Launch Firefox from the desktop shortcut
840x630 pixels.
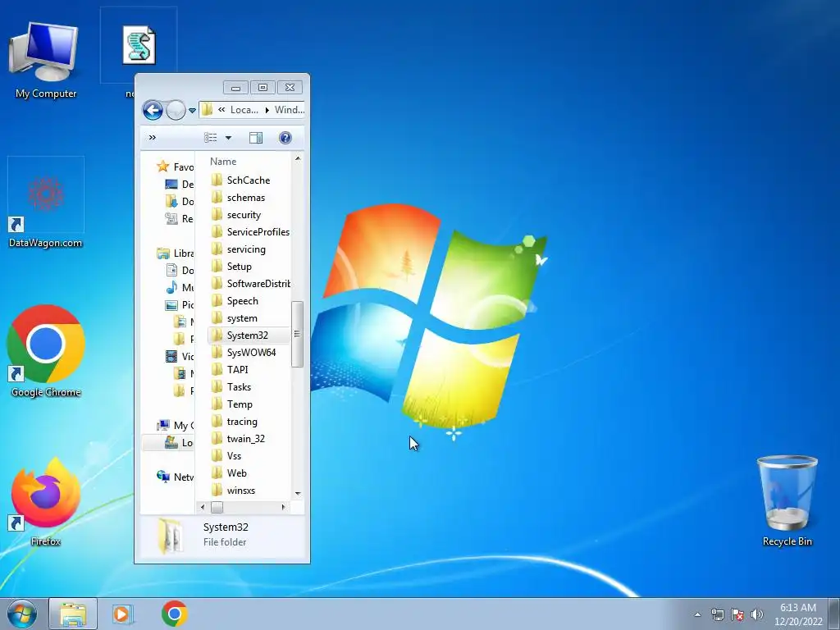click(46, 502)
